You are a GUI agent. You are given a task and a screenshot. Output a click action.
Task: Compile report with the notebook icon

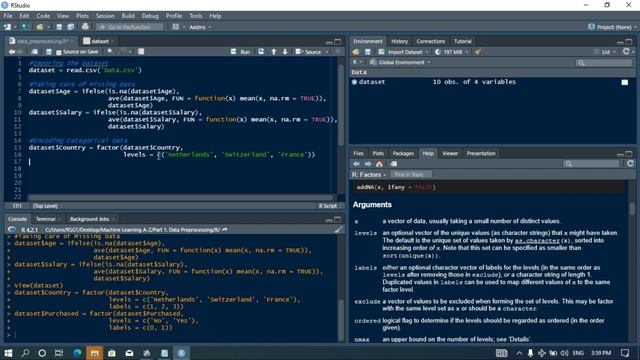coord(141,52)
